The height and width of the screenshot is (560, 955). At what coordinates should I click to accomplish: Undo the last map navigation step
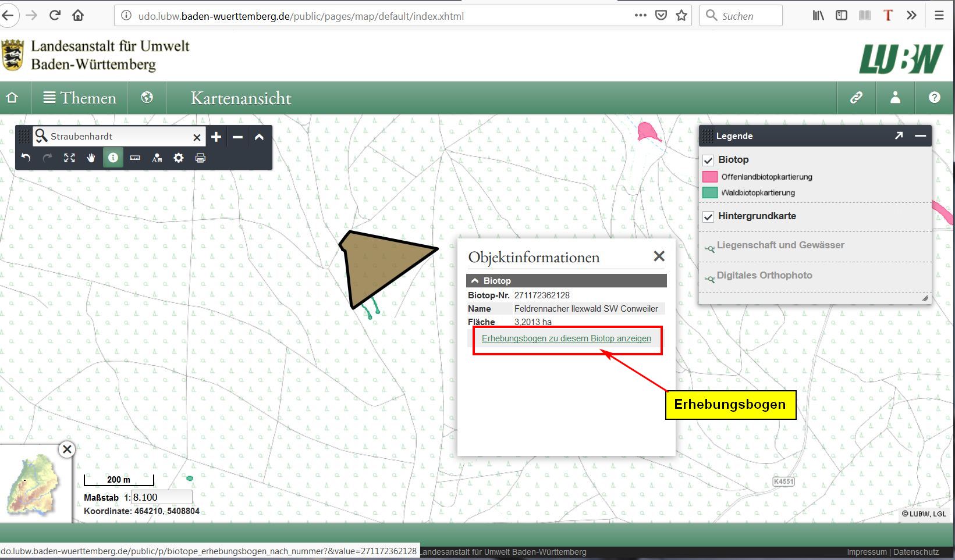pyautogui.click(x=26, y=158)
